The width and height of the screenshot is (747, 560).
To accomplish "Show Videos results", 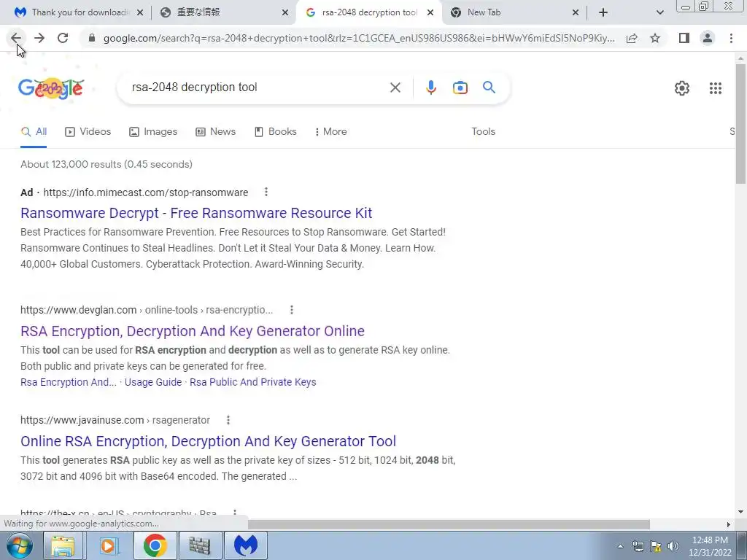I will tap(88, 131).
